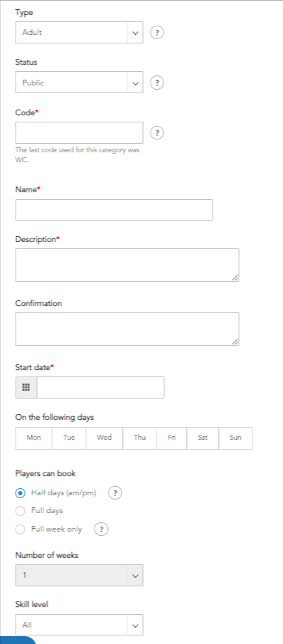Toggle the Mon day button

coord(33,438)
